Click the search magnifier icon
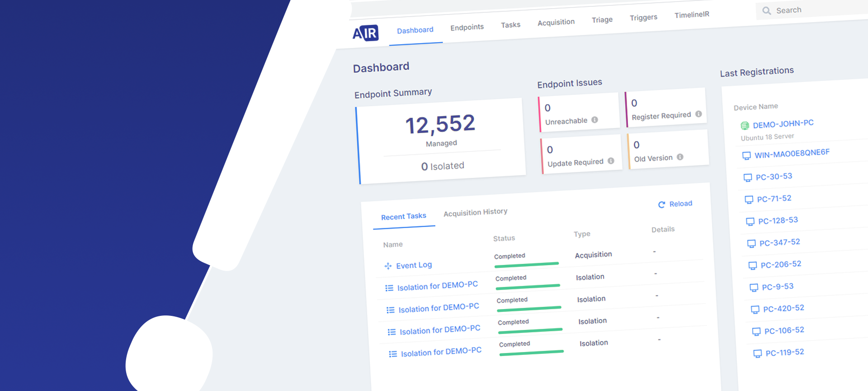The image size is (868, 391). [767, 11]
